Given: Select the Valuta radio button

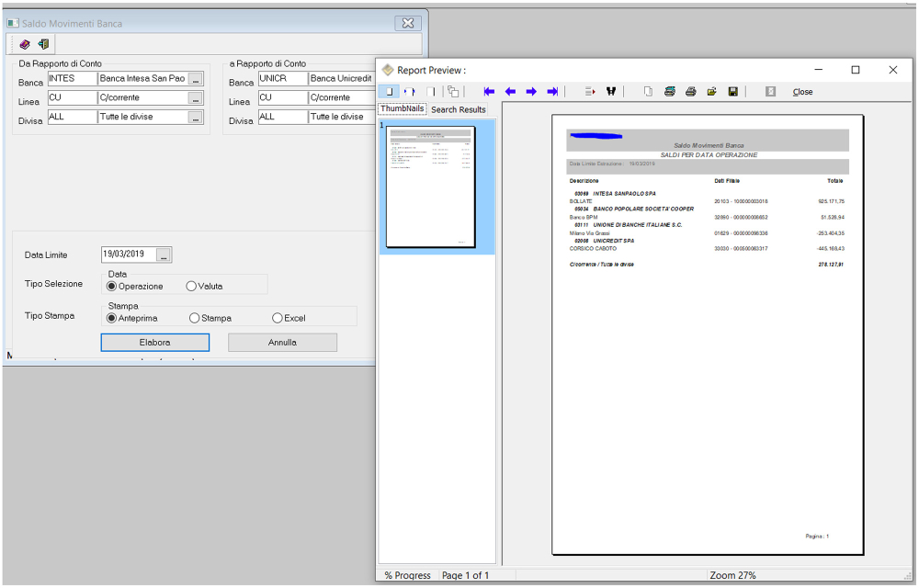Looking at the screenshot, I should 191,286.
